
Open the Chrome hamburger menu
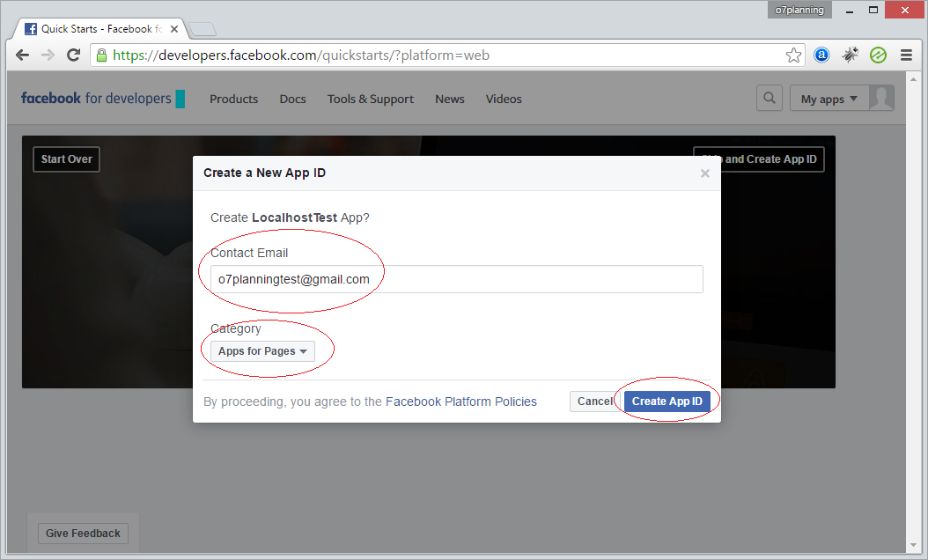[906, 55]
